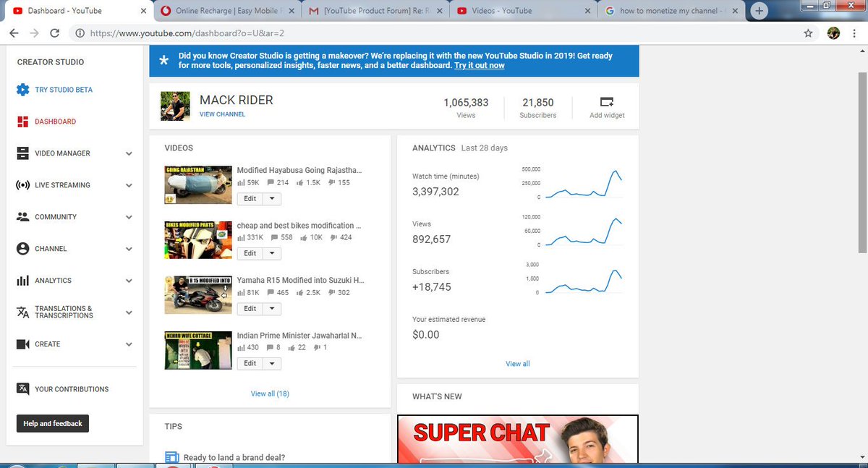Expand the Translations & Transcriptions section
The image size is (868, 468).
[x=129, y=312]
